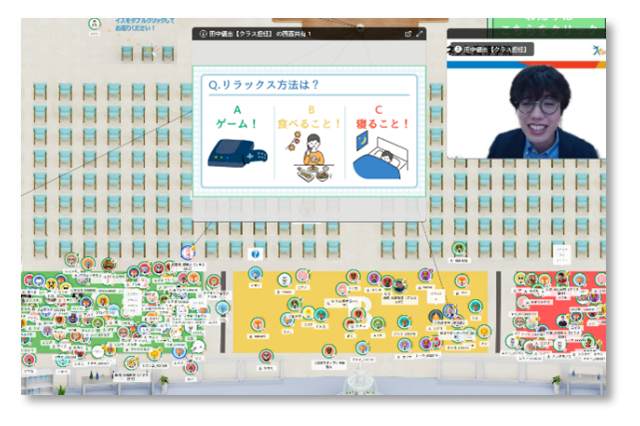Screen dimensions: 640x426
Task: Click the eating person illustration under B
Action: [309, 157]
